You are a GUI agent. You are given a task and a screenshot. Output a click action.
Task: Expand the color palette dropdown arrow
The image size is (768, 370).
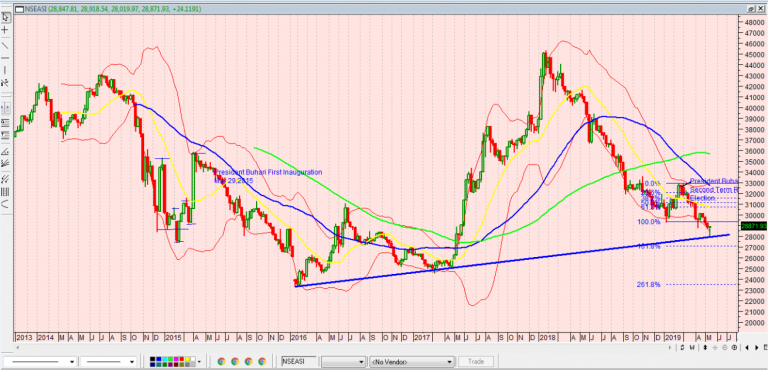tap(199, 362)
